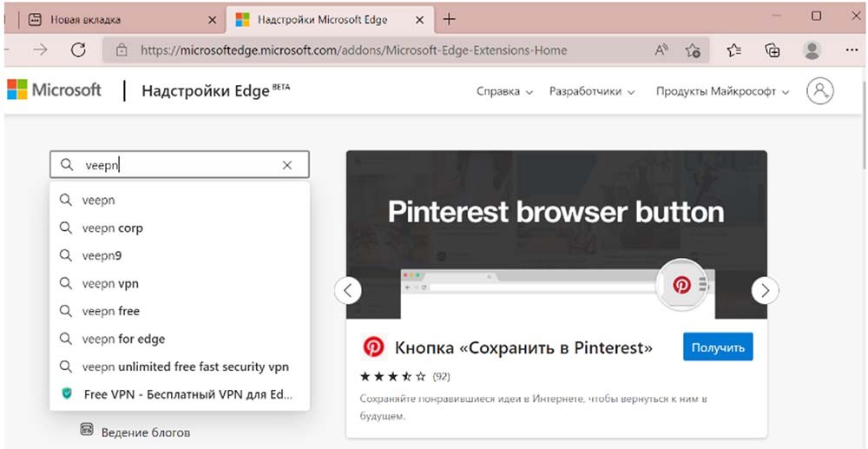868x449 pixels.
Task: Choose the 'veepn for edge' suggestion
Action: tap(180, 339)
